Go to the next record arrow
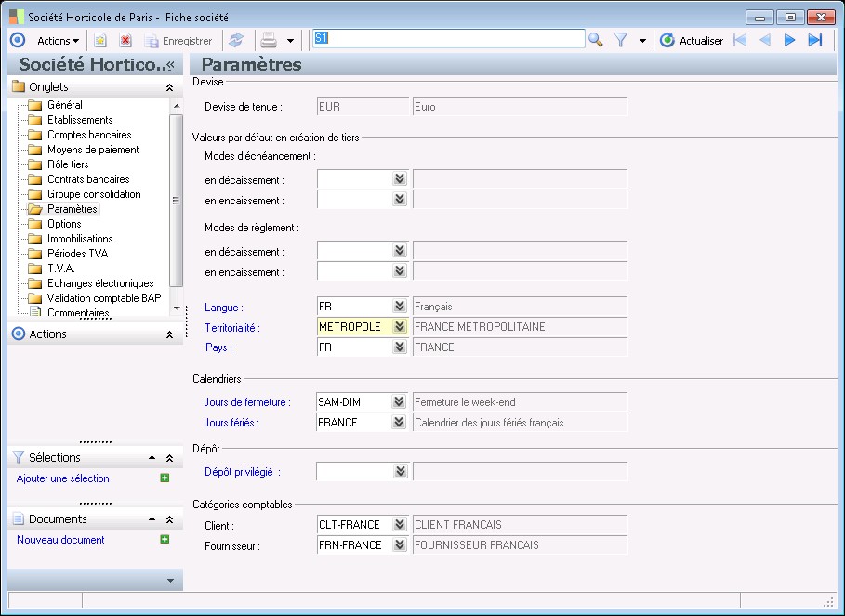The height and width of the screenshot is (616, 845). click(790, 40)
